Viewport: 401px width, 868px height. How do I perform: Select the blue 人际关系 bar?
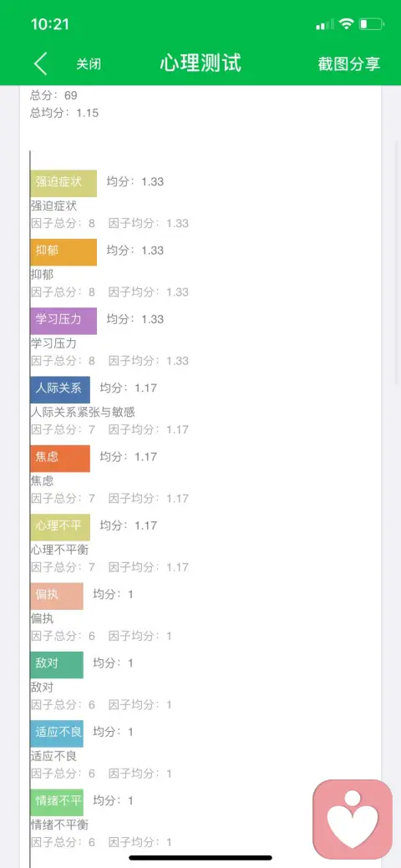coord(60,389)
